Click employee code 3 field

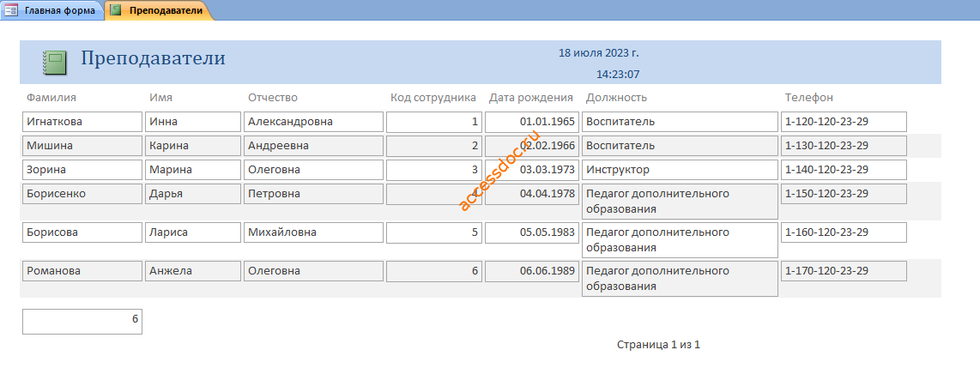433,170
